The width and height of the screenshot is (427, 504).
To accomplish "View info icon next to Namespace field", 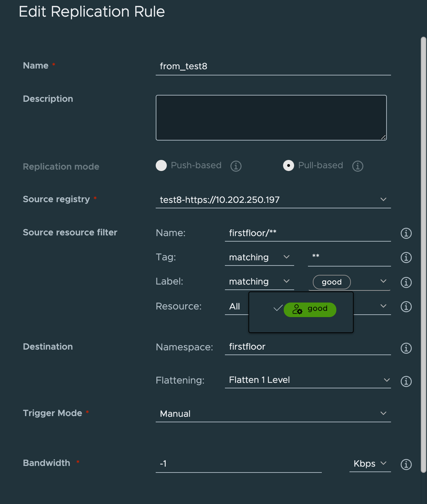I will (406, 348).
